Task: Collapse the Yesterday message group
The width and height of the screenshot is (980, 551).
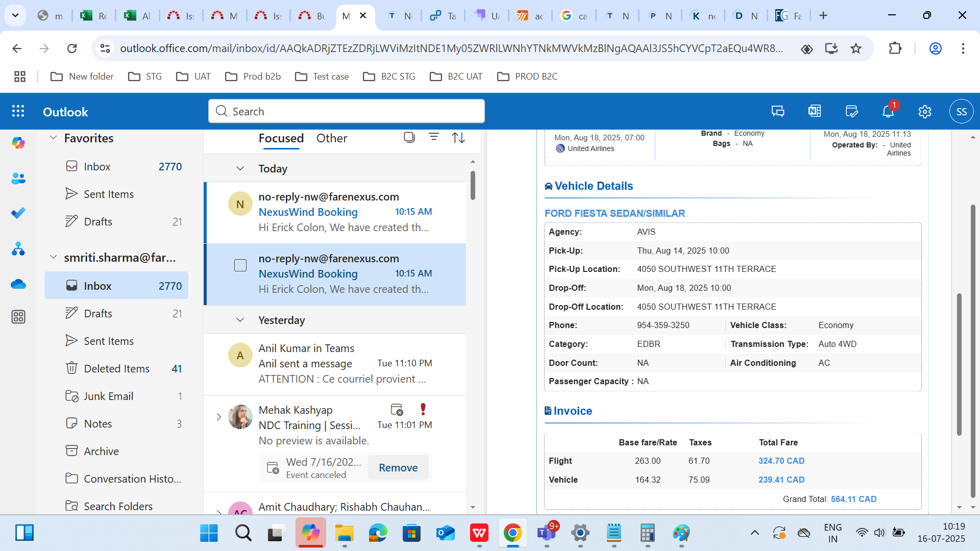Action: pos(240,320)
